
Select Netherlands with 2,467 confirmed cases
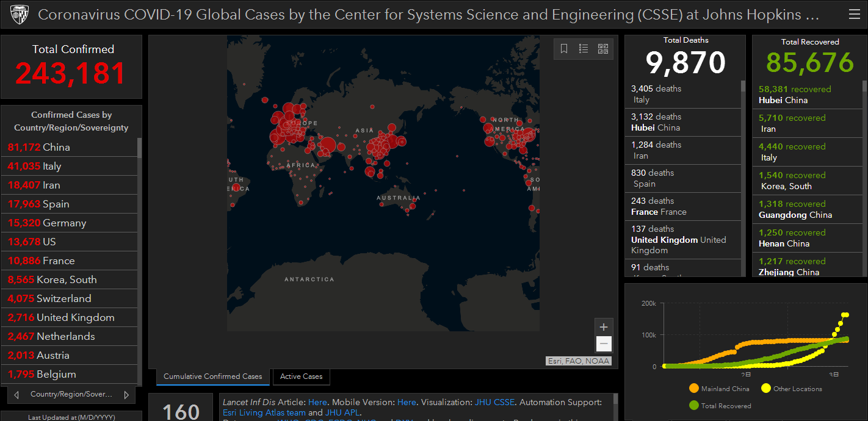point(70,336)
